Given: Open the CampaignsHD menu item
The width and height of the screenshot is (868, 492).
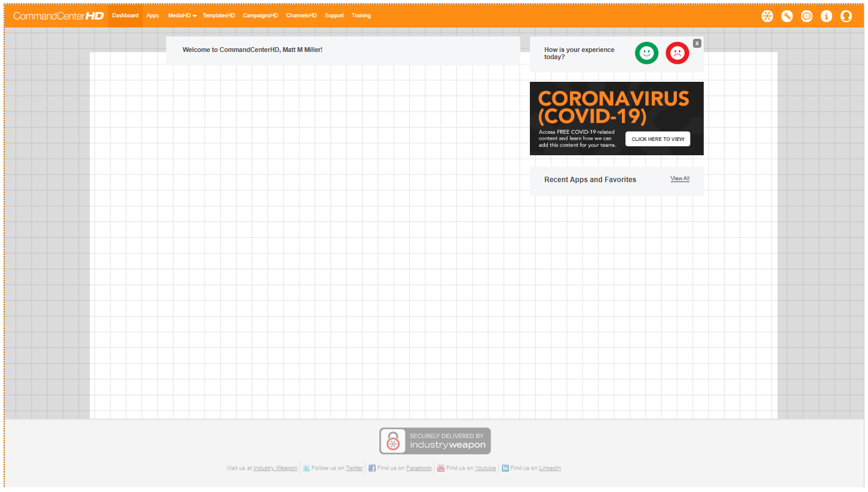Looking at the screenshot, I should [260, 16].
